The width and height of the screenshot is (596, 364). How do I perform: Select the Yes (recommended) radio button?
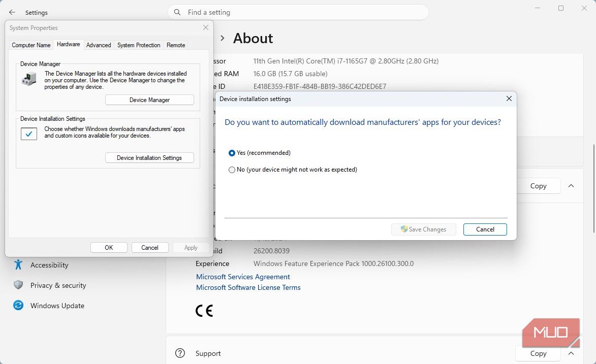click(232, 153)
